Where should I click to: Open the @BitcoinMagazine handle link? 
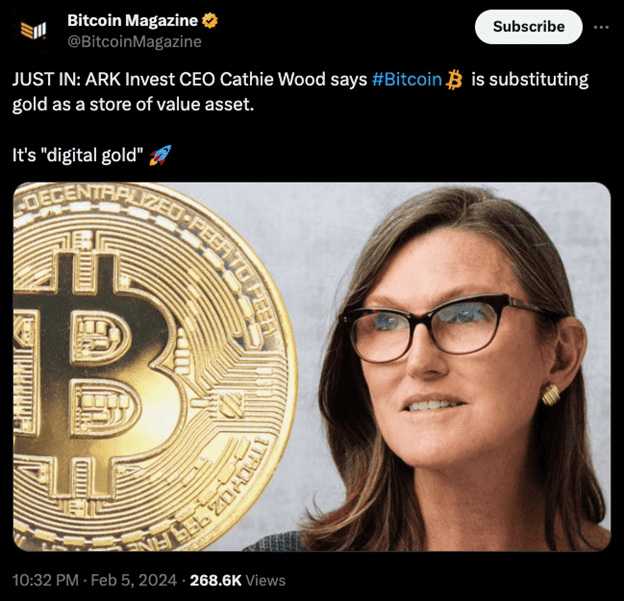point(135,41)
